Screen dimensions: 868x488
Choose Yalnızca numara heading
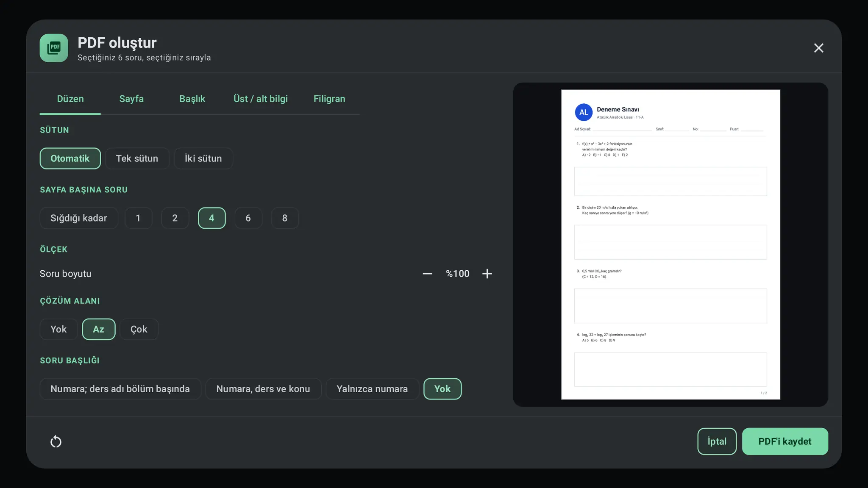pos(372,389)
